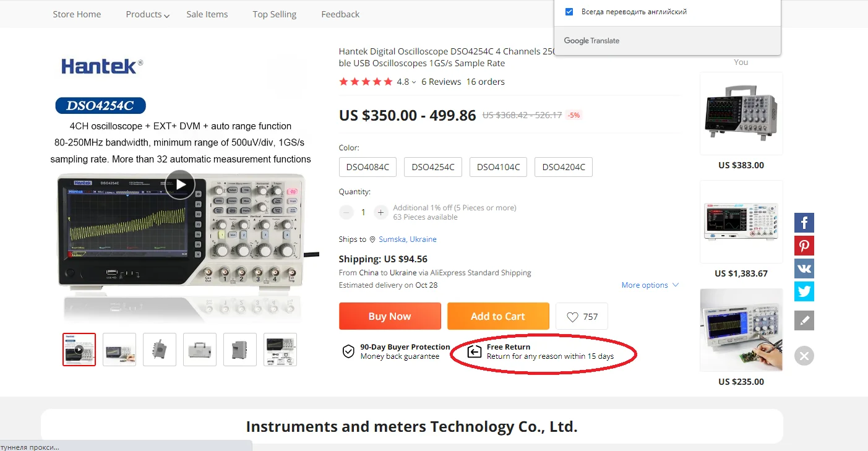Open the Top Selling tab
The width and height of the screenshot is (868, 451).
point(275,14)
